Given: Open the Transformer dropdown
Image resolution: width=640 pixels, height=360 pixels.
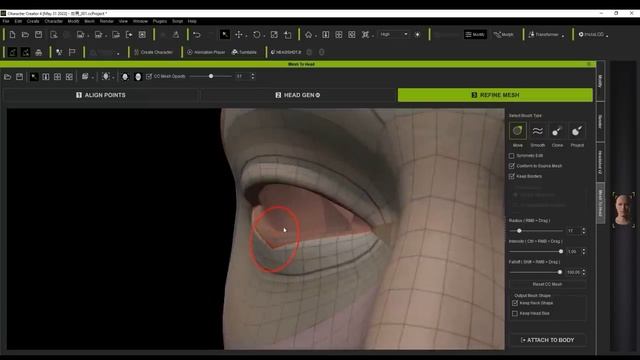Looking at the screenshot, I should [x=546, y=35].
